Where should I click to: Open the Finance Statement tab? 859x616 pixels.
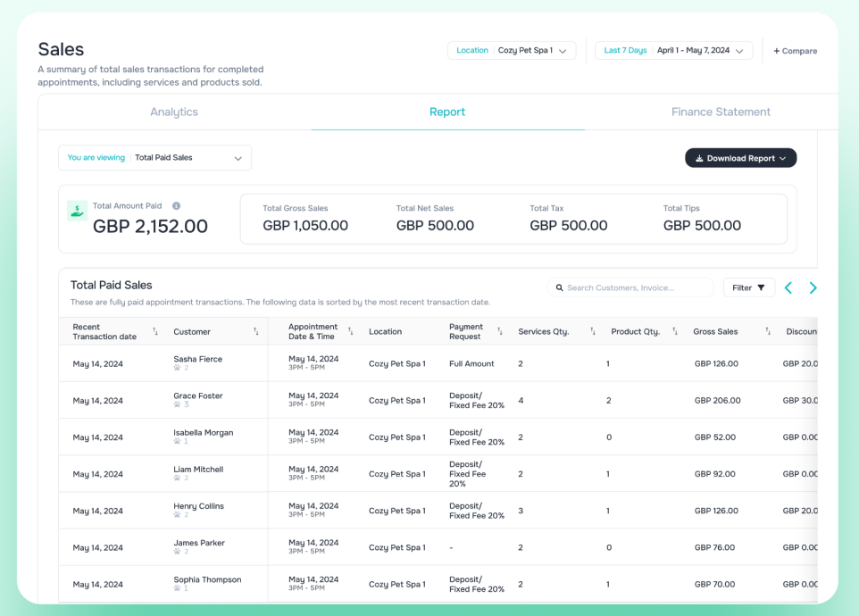click(721, 112)
